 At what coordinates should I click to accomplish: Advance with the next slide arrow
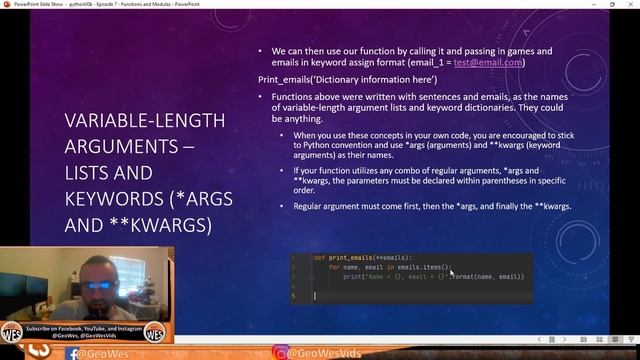point(564,339)
